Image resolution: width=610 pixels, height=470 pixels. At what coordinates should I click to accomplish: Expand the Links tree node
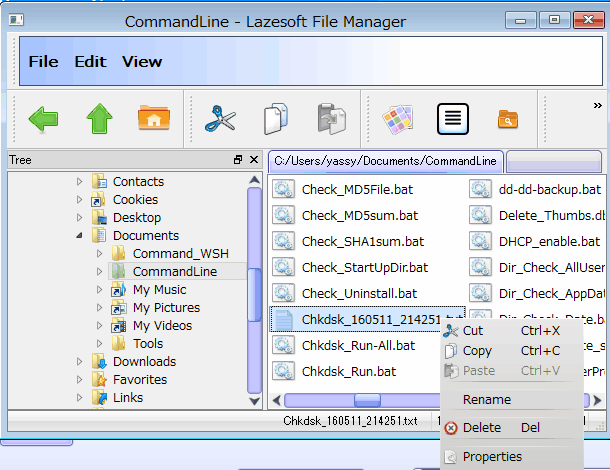click(79, 397)
